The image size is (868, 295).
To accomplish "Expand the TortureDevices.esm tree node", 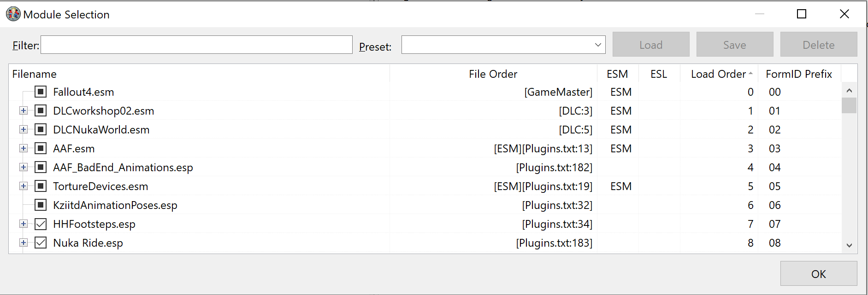I will click(24, 186).
